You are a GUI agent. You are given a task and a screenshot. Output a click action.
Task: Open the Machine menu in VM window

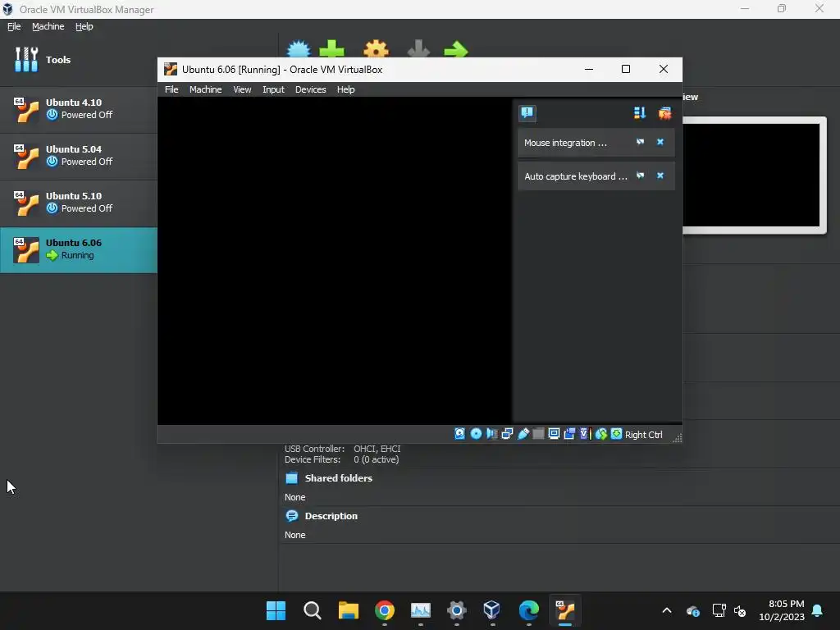coord(205,89)
